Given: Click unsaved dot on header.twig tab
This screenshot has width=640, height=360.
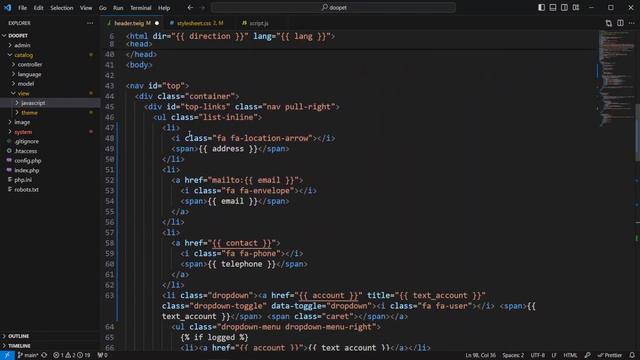Looking at the screenshot, I should point(157,23).
